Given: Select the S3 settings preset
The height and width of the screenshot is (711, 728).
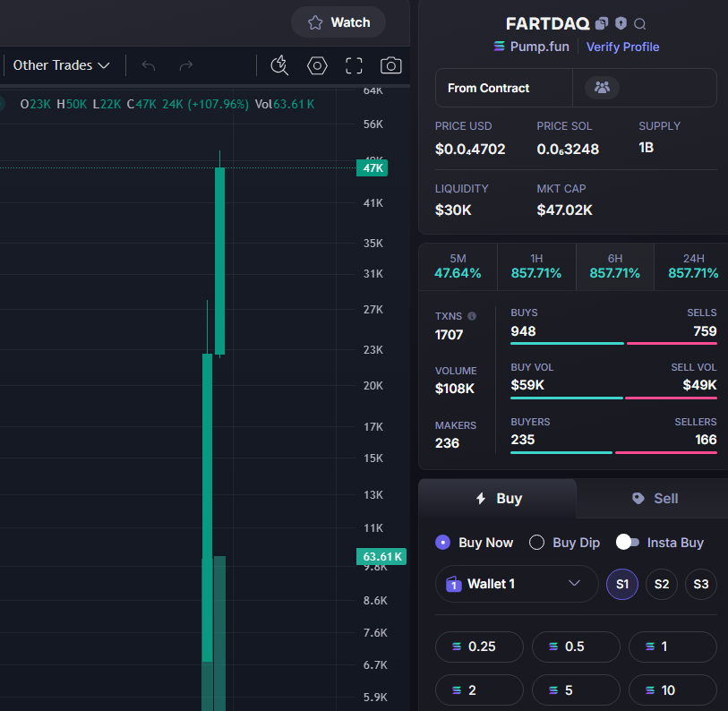Looking at the screenshot, I should click(x=701, y=584).
